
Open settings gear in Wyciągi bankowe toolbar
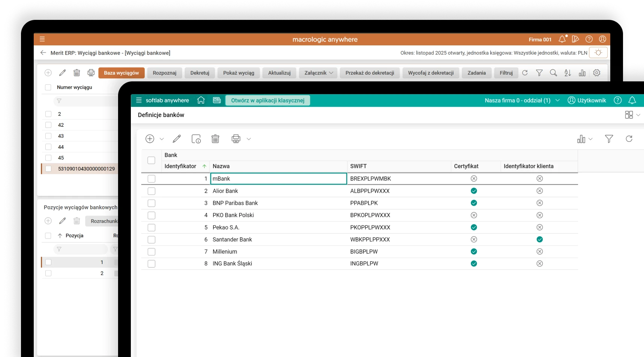pos(597,73)
